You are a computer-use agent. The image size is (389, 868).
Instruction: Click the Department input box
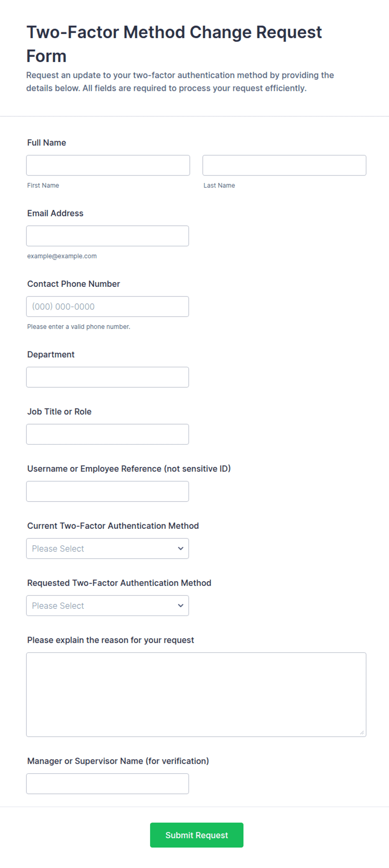[107, 377]
